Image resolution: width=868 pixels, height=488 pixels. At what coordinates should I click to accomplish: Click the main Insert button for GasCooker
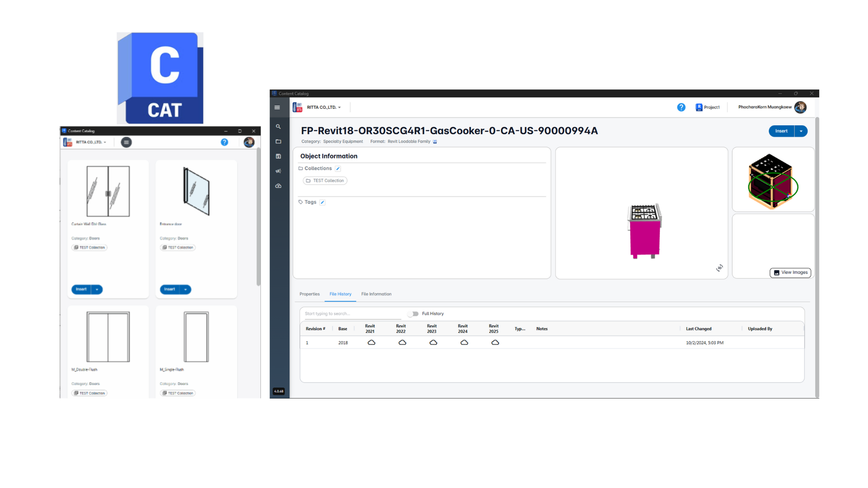781,131
